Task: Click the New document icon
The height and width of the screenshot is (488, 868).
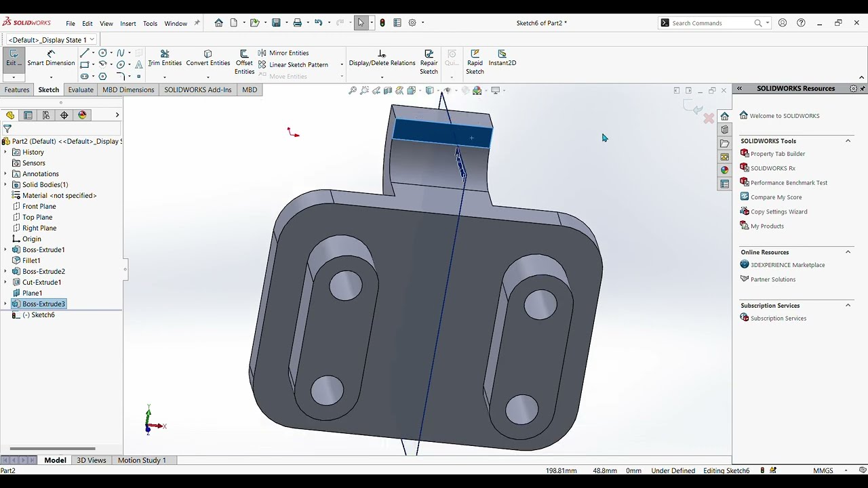Action: tap(234, 23)
